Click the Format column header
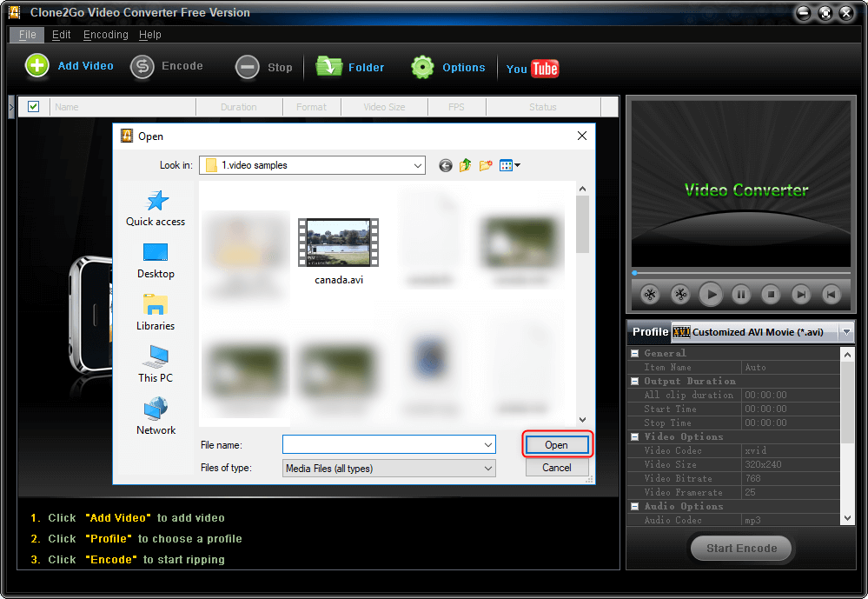Screen dimensions: 868x599 [311, 107]
